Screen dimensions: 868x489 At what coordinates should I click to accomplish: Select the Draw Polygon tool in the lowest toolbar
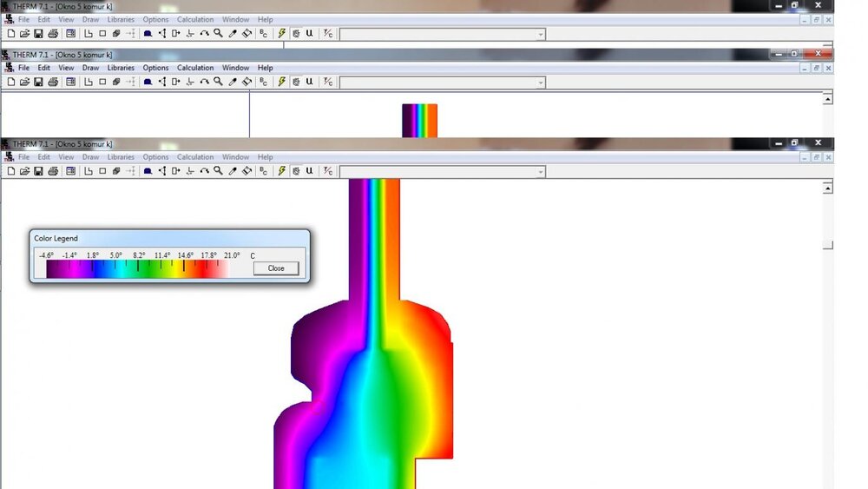88,172
